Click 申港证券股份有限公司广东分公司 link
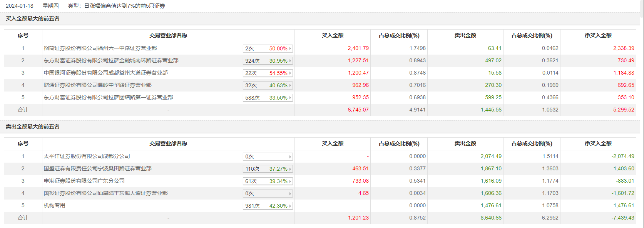Image resolution: width=644 pixels, height=228 pixels. [84, 181]
